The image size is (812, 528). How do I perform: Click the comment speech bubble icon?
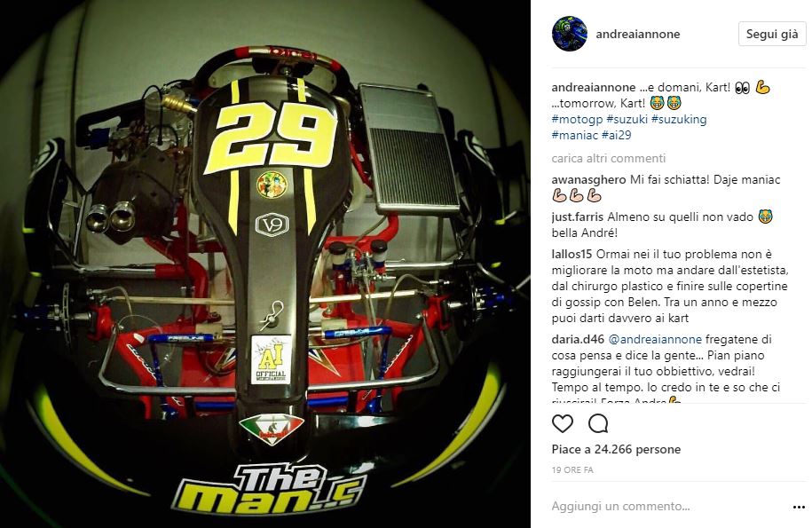598,424
